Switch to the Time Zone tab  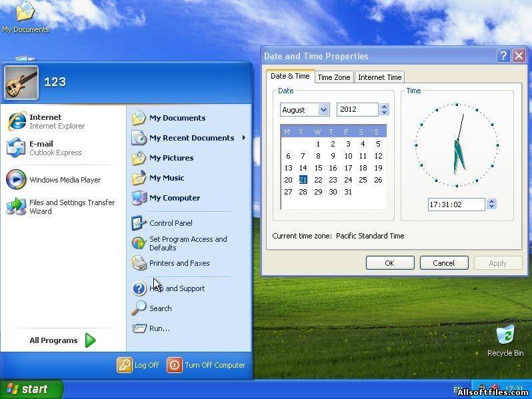[333, 77]
